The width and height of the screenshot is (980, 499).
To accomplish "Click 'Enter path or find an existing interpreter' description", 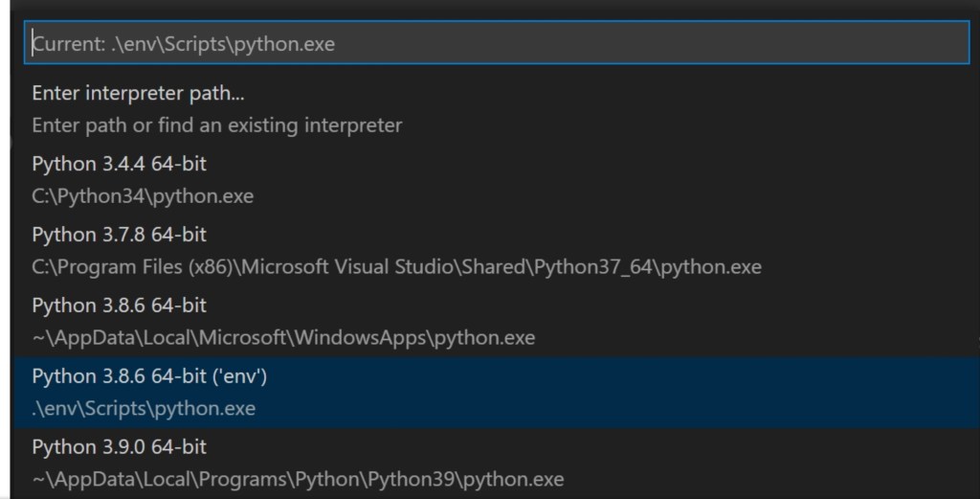I will click(216, 125).
